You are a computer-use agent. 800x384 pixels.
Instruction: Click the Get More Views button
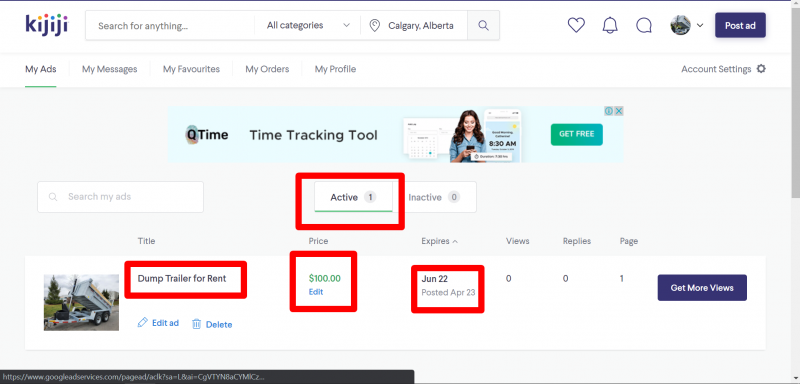click(x=702, y=288)
